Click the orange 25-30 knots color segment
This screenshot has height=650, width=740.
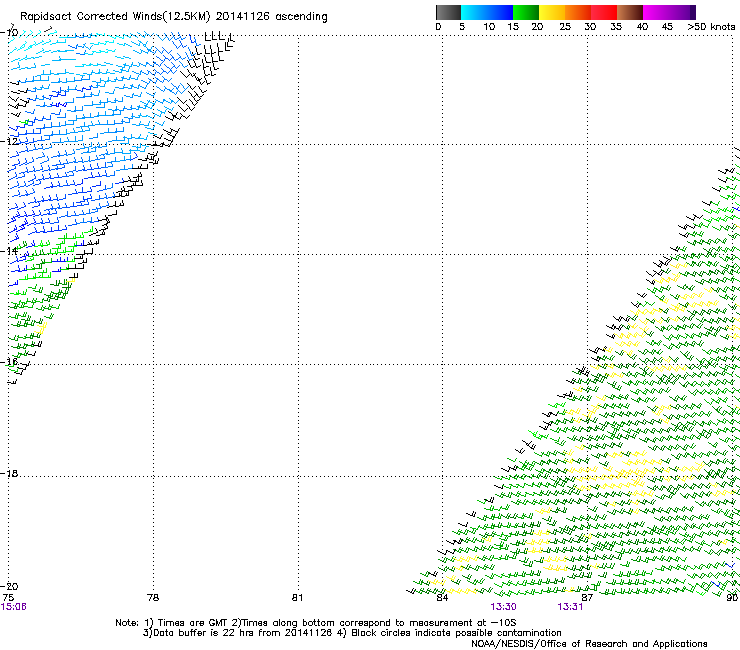[x=578, y=12]
